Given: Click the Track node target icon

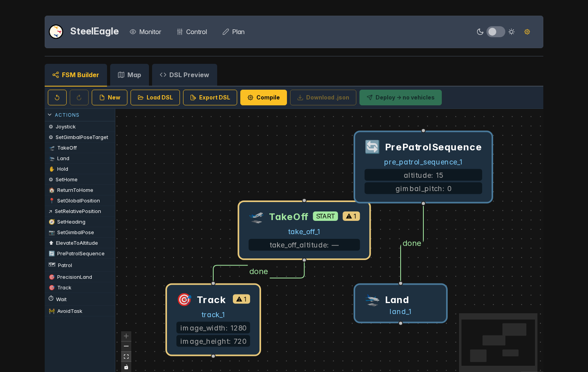Looking at the screenshot, I should (184, 300).
